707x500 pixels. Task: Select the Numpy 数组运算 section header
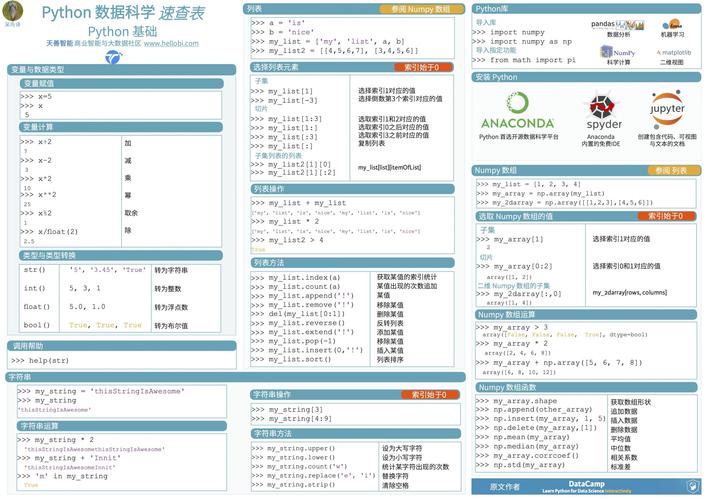586,315
